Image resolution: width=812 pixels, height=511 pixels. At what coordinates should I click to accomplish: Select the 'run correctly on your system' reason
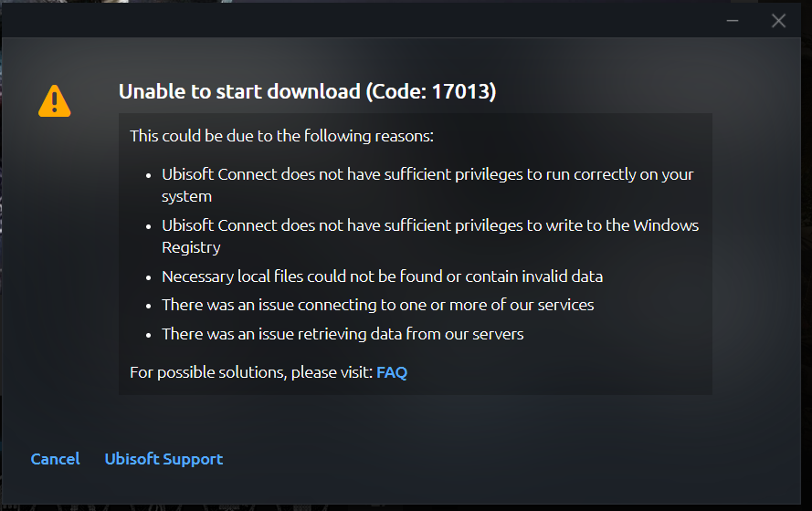pyautogui.click(x=427, y=185)
